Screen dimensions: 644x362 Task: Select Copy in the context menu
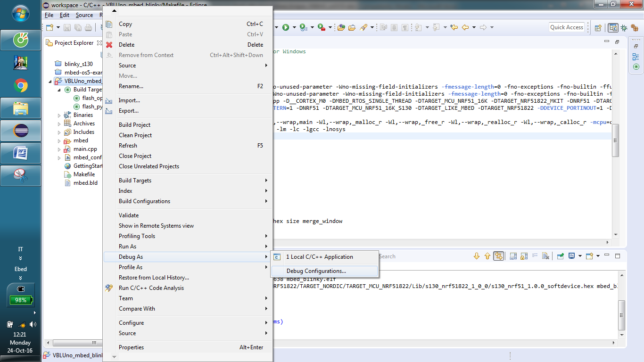[188, 24]
